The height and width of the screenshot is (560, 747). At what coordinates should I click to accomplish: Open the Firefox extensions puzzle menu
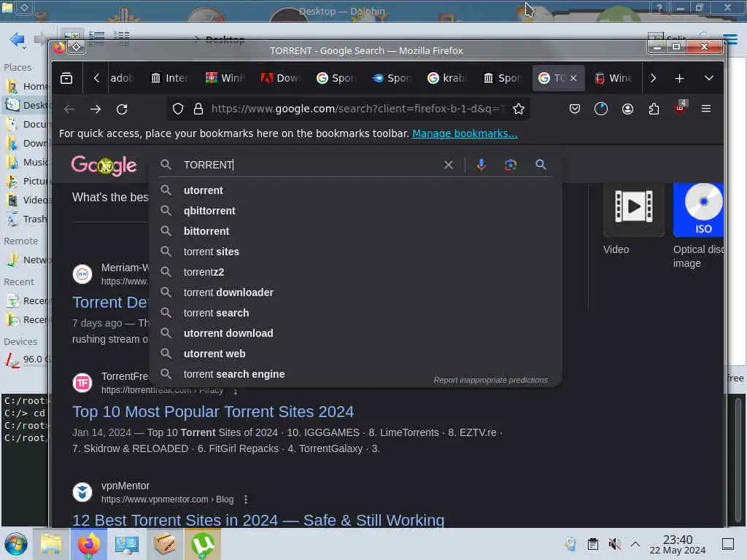click(654, 109)
